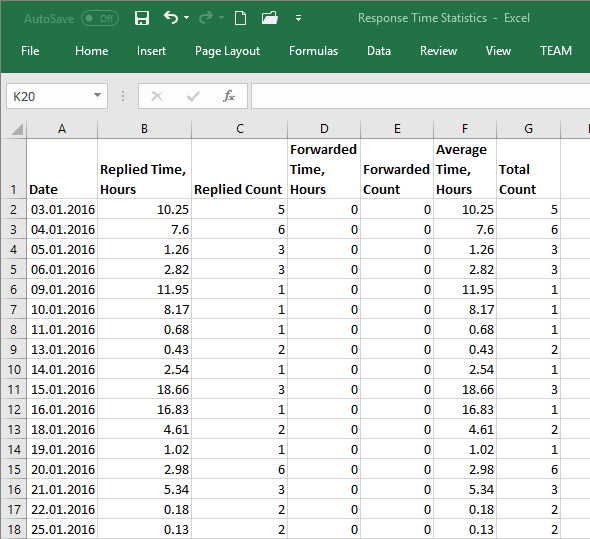Click the Open folder icon
The width and height of the screenshot is (590, 539).
tap(270, 18)
